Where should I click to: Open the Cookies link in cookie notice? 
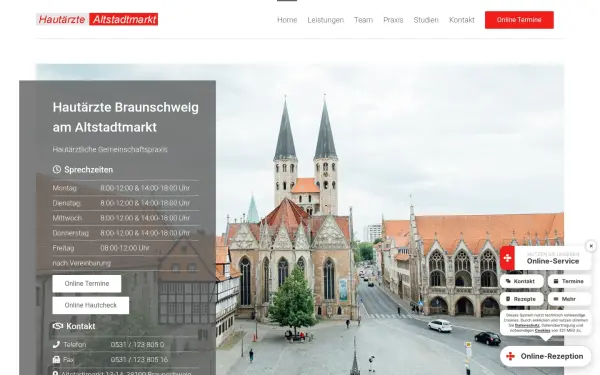[x=542, y=330]
